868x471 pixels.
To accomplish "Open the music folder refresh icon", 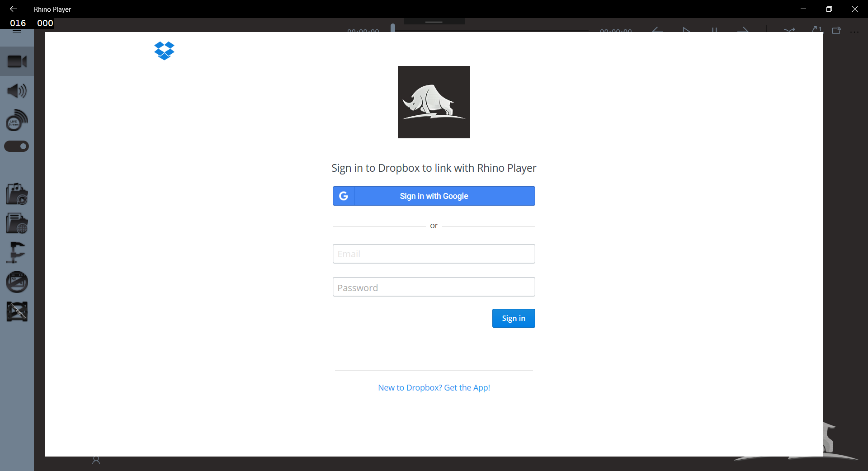I will coord(17,194).
